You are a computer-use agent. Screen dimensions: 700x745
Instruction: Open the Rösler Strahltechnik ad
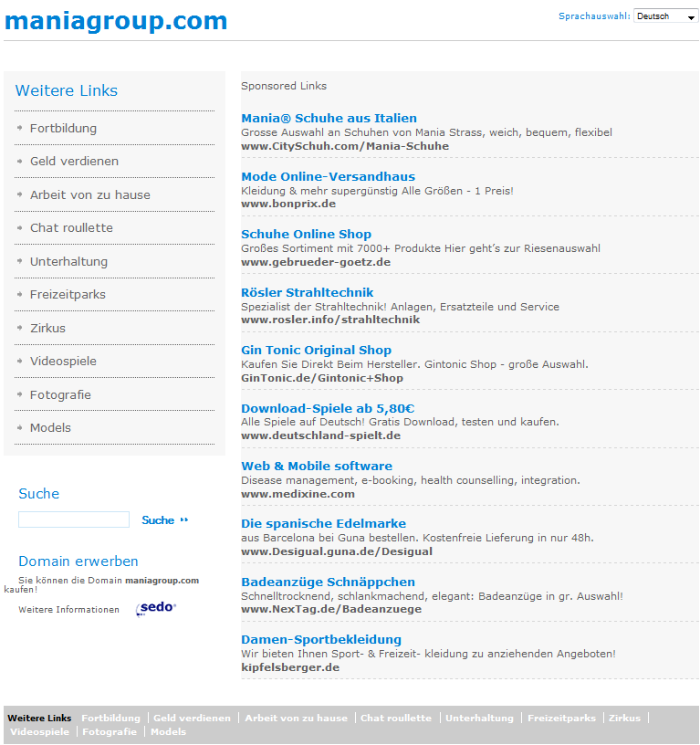pos(308,292)
